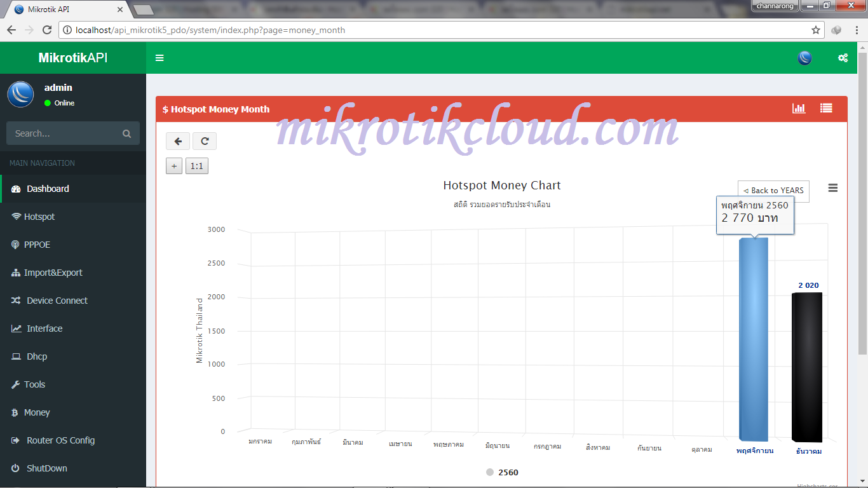
Task: Click the Highcharts.com credit link
Action: 818,485
